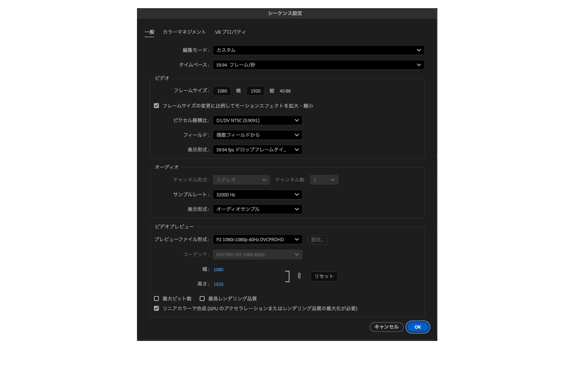Toggle the リニアカラーで合成 checkbox
The image size is (588, 367).
pyautogui.click(x=156, y=308)
